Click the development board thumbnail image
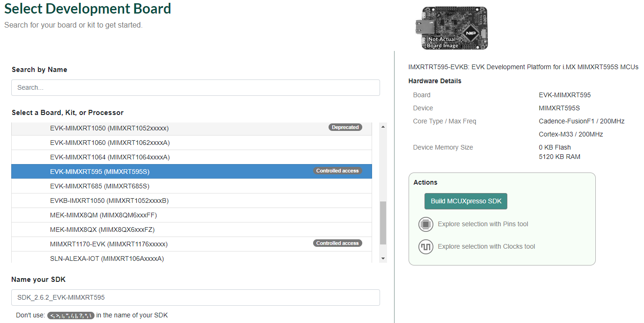 [x=451, y=28]
